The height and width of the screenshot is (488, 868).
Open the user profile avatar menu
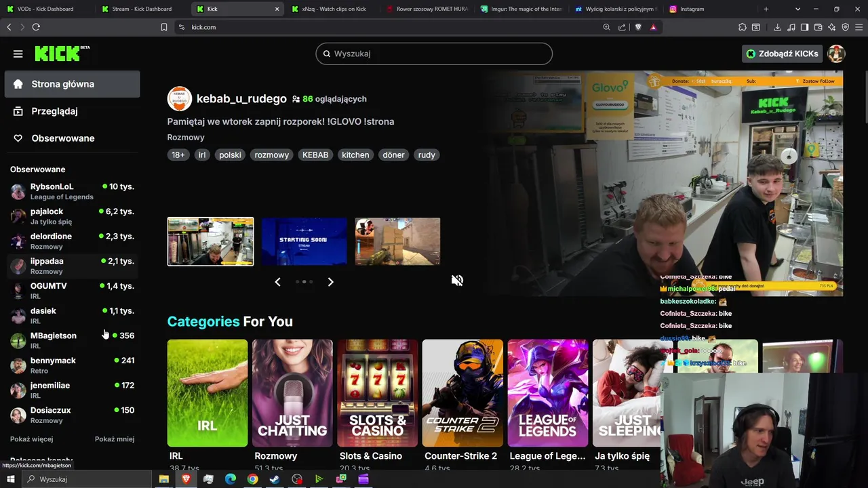point(836,54)
